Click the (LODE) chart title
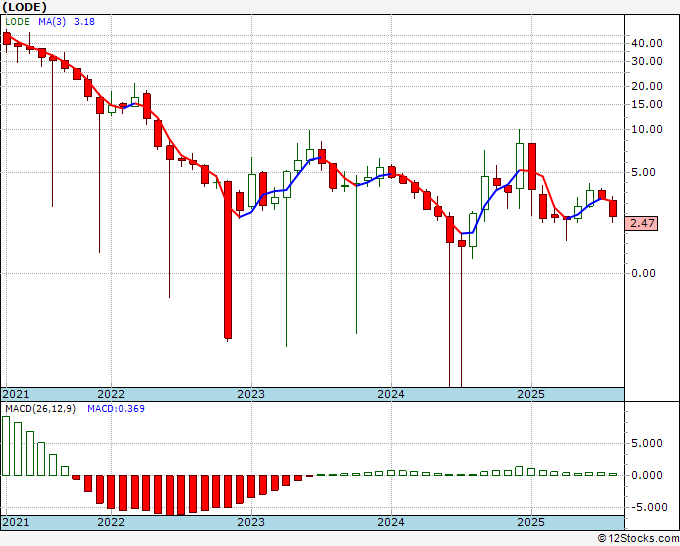 tap(25, 7)
